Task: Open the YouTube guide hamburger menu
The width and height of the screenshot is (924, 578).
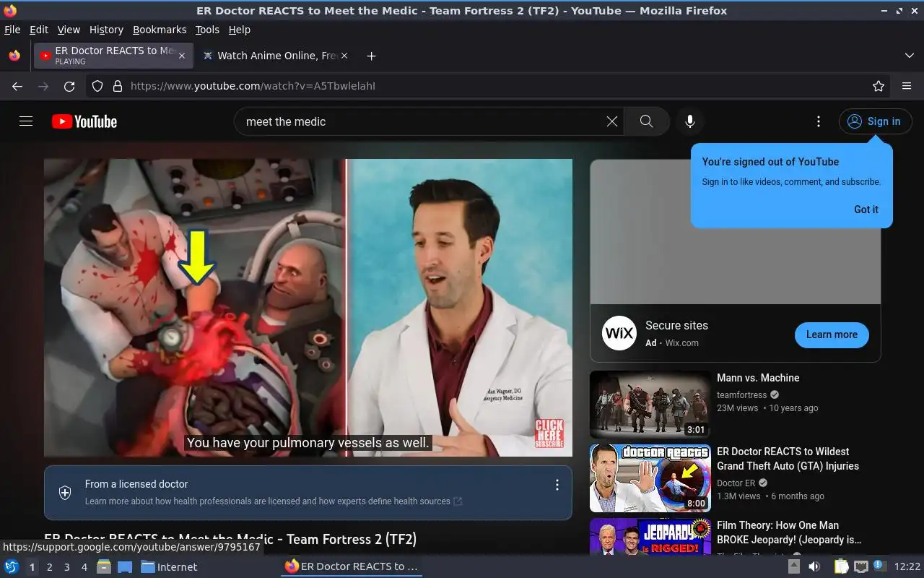Action: tap(26, 121)
